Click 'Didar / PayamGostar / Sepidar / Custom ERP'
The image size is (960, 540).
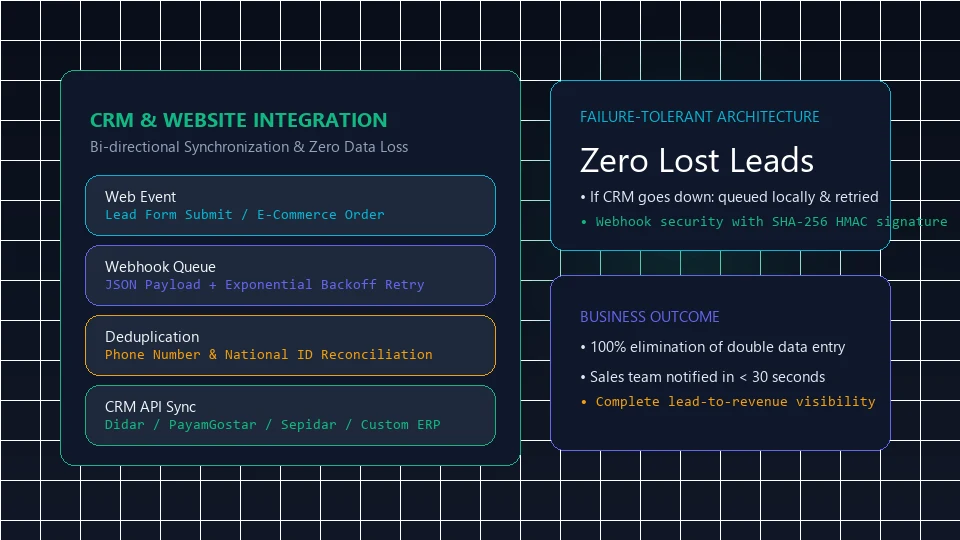pos(272,424)
